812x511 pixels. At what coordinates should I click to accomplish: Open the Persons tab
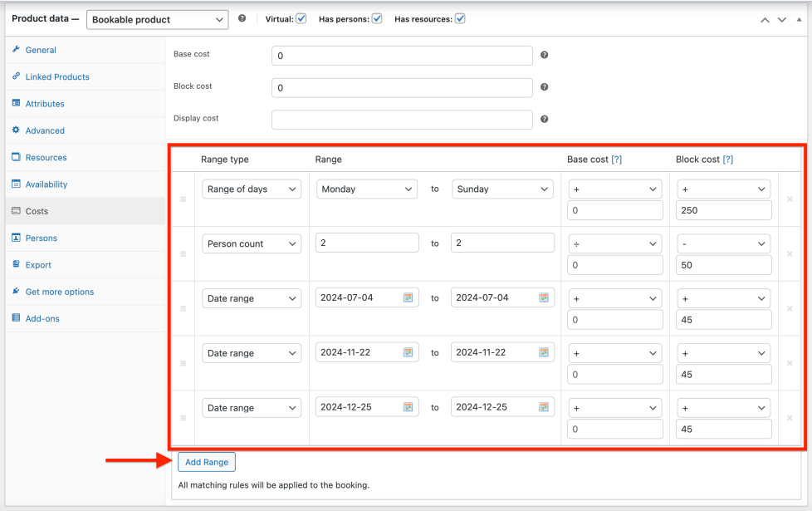[41, 238]
